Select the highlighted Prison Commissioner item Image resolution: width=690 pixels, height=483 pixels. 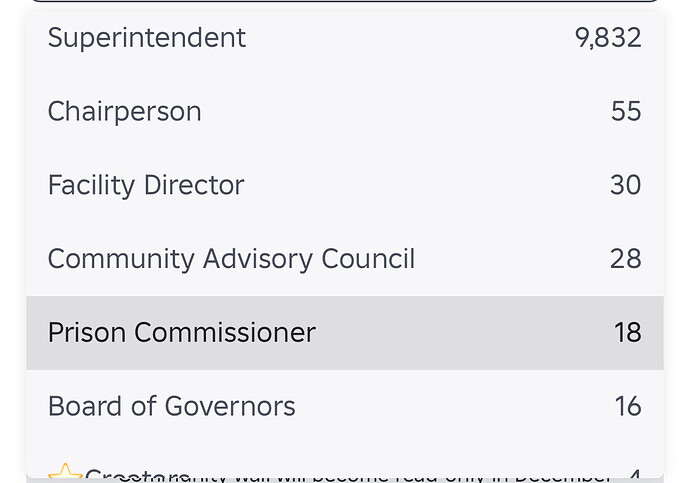[x=182, y=333]
